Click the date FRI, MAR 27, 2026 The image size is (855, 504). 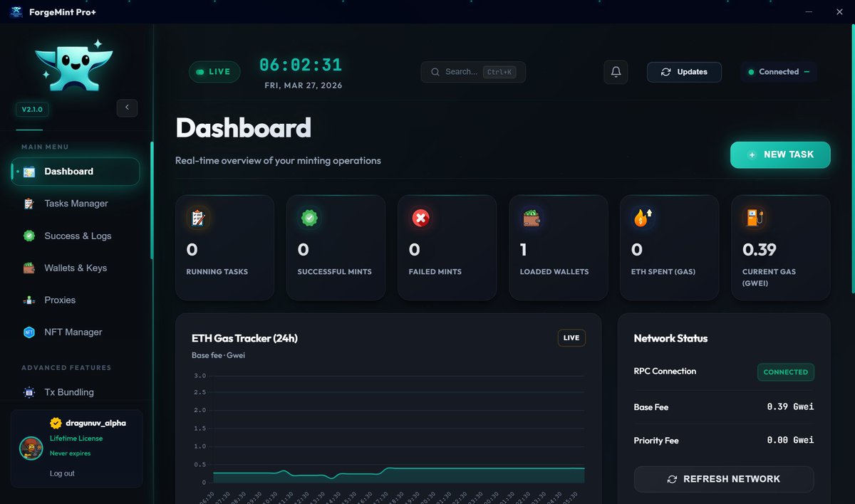(304, 85)
